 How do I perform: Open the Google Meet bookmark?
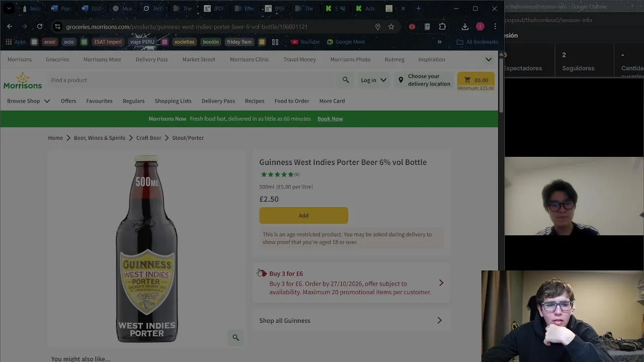click(346, 42)
